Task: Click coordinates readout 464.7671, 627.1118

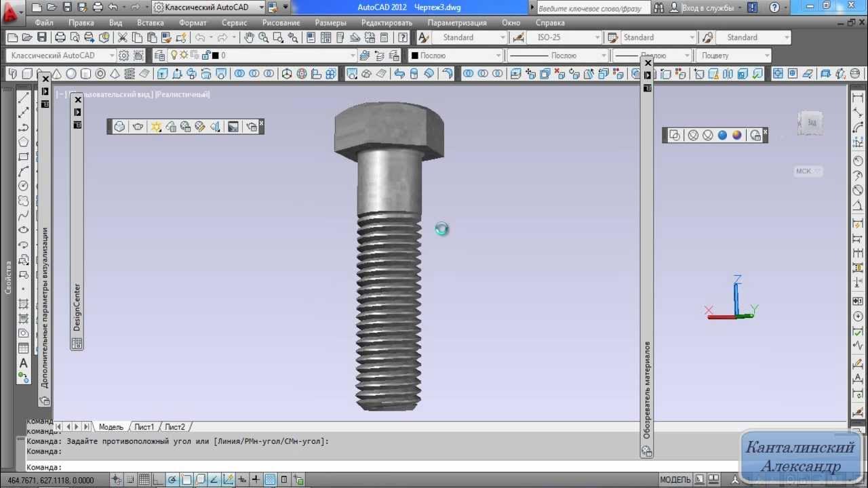Action: (x=51, y=481)
